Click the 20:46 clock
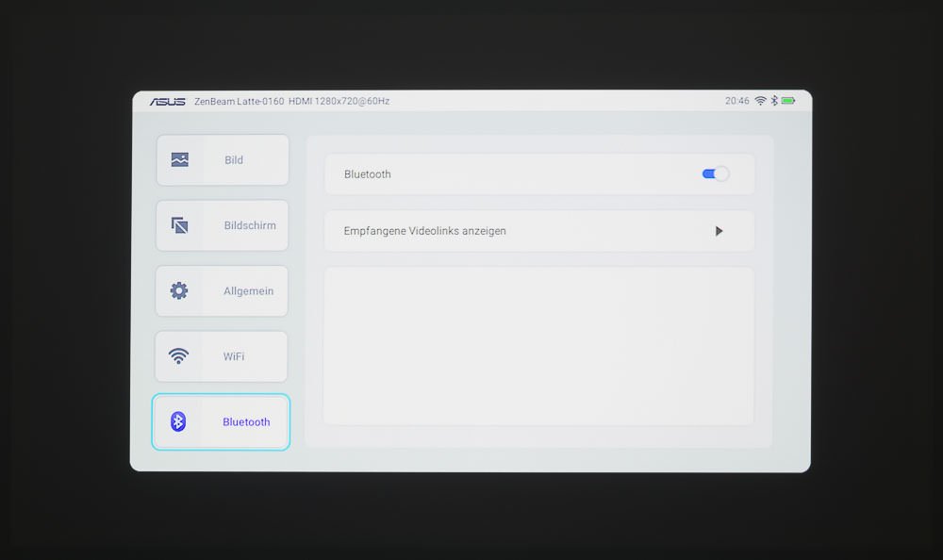 pyautogui.click(x=736, y=101)
